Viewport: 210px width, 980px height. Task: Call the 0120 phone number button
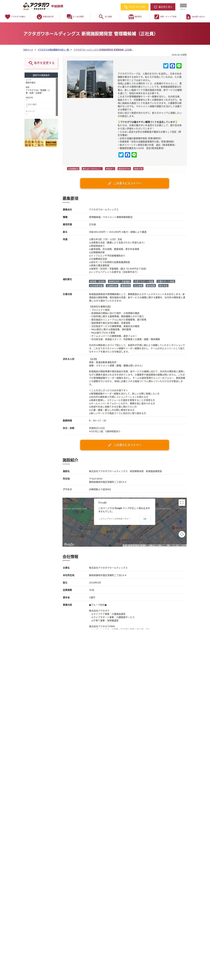click(135, 7)
